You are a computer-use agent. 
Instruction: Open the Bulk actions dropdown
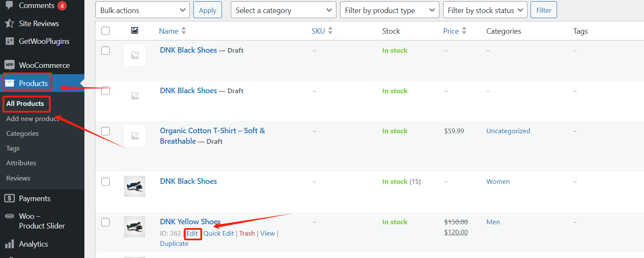[x=142, y=10]
